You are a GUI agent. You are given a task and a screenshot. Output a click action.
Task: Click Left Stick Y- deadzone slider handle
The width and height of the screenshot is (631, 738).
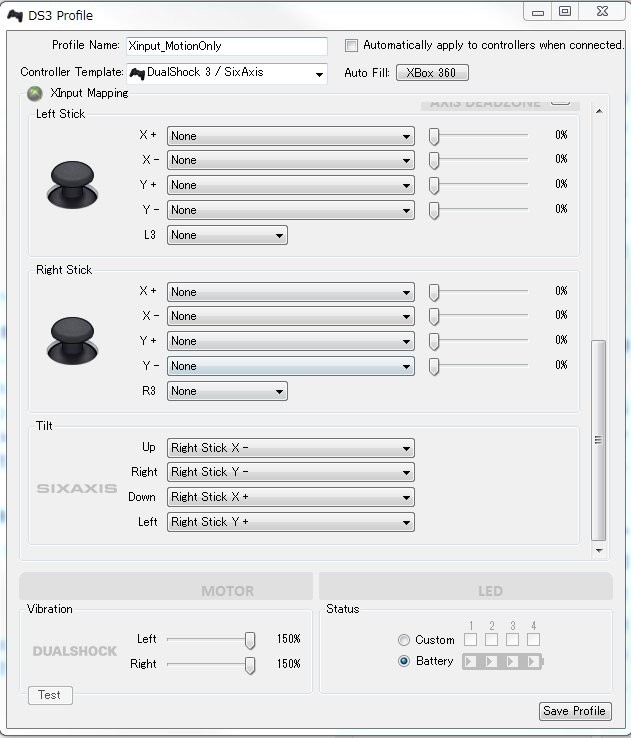[x=434, y=210]
